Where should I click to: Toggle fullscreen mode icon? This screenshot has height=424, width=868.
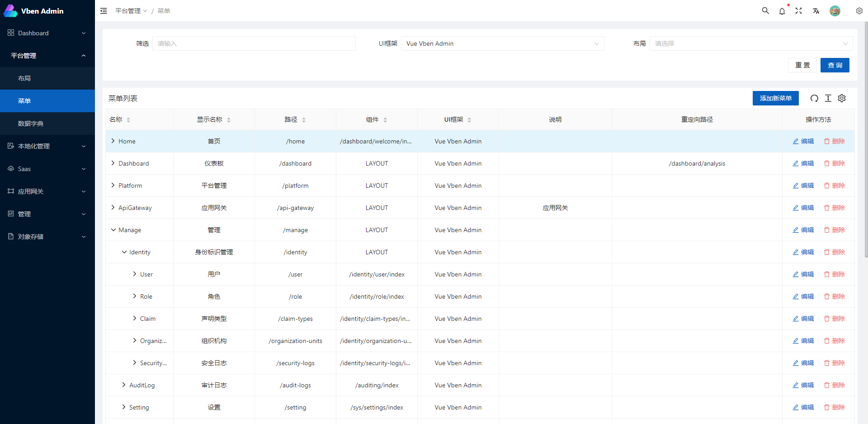(x=799, y=11)
